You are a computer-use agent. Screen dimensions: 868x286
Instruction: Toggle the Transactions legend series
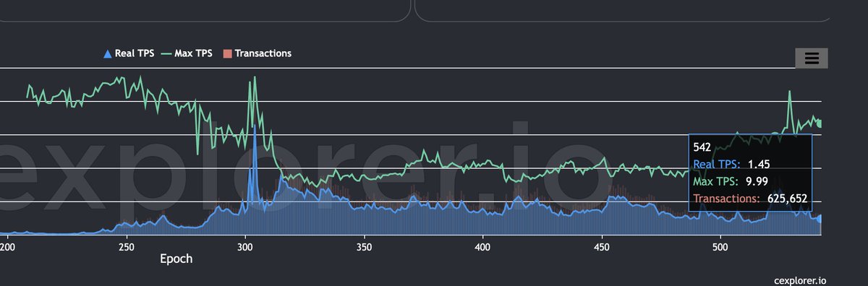tap(258, 53)
